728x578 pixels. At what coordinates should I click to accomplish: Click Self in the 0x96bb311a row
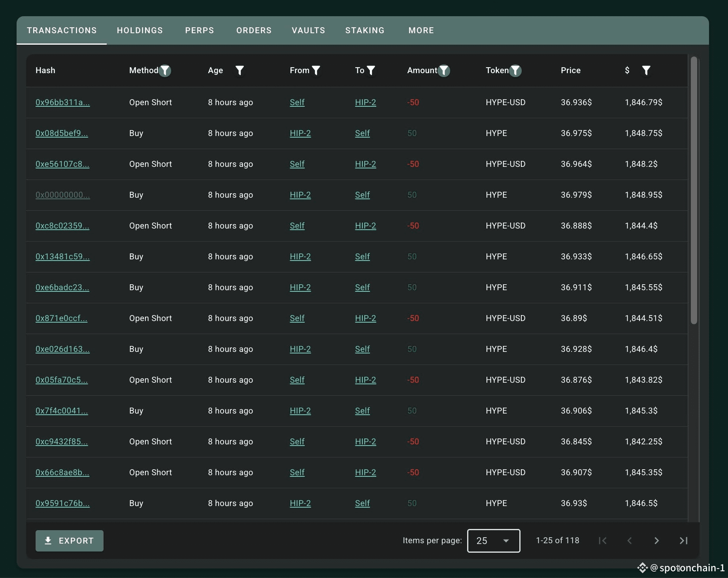coord(297,102)
